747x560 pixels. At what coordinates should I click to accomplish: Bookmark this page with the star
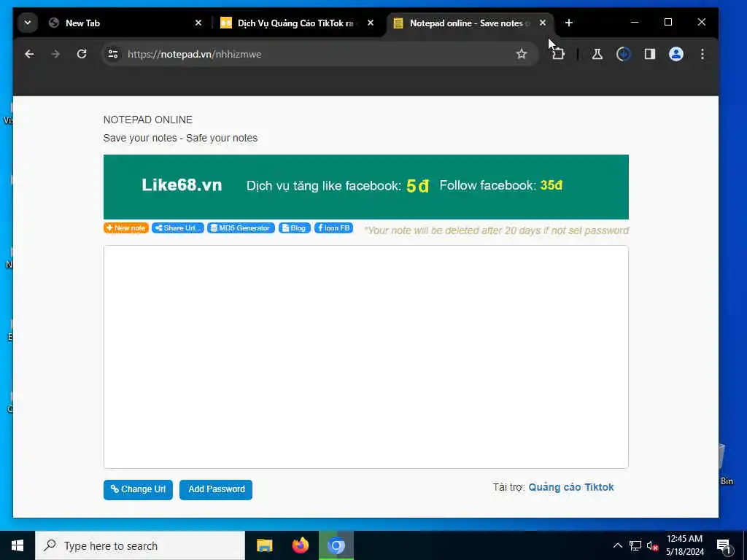(x=522, y=54)
